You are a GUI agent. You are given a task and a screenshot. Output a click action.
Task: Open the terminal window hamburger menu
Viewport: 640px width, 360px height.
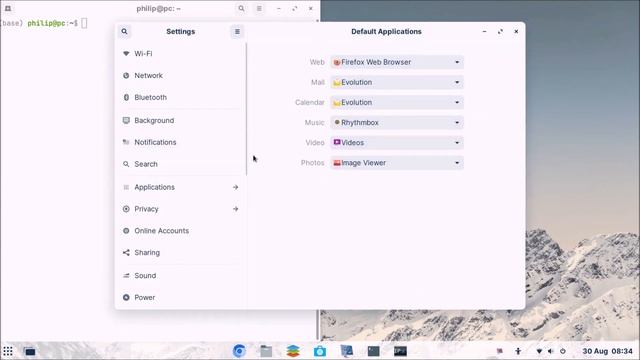259,8
